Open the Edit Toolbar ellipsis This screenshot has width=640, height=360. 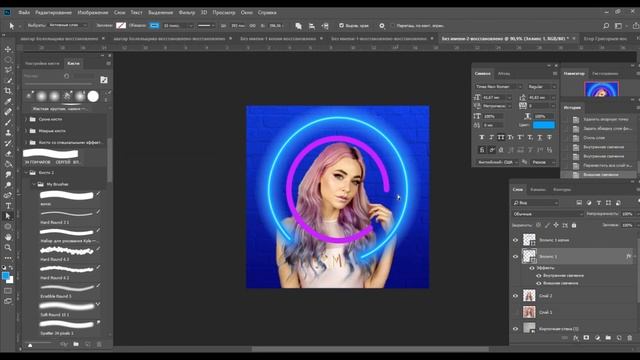click(8, 258)
